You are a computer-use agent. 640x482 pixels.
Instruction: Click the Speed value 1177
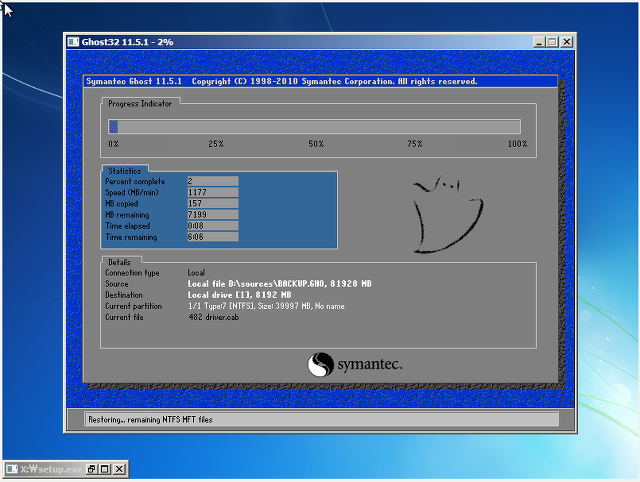click(213, 192)
